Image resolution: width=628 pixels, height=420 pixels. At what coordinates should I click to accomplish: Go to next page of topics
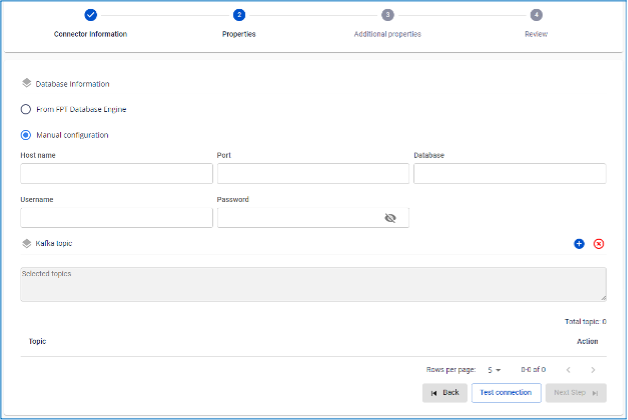[x=593, y=370]
